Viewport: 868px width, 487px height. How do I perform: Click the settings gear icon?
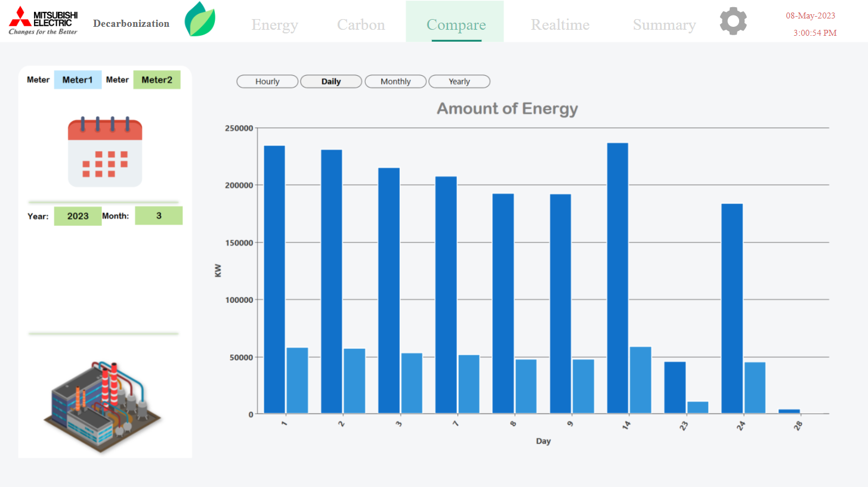click(733, 21)
